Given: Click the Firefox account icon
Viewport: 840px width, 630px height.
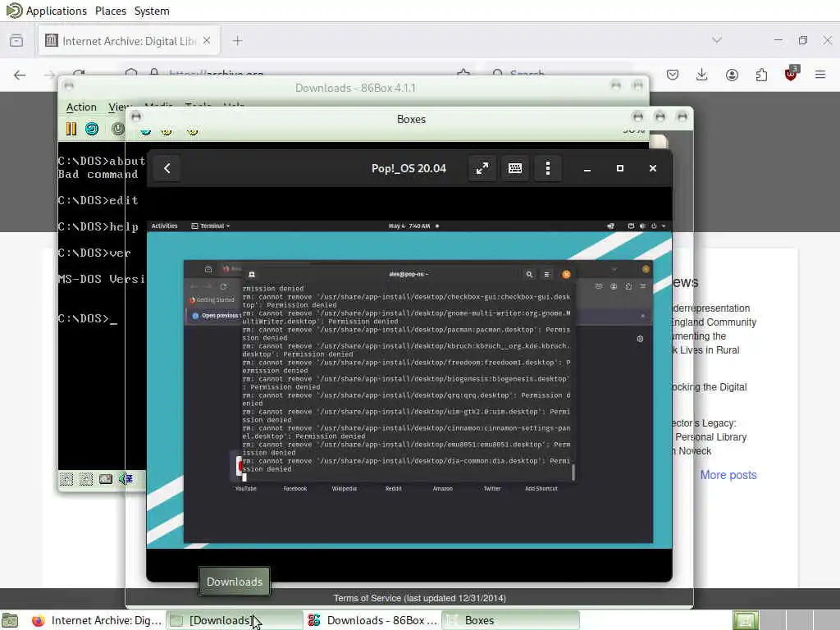Looking at the screenshot, I should 732,75.
